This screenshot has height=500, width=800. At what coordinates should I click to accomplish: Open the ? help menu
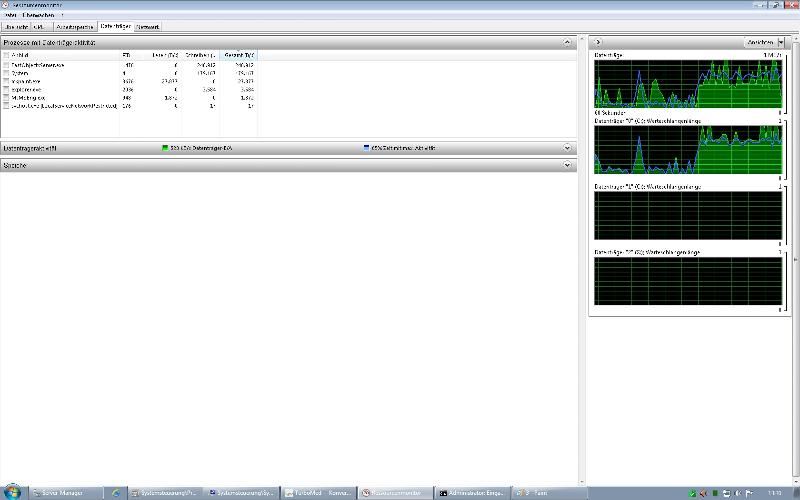point(62,15)
